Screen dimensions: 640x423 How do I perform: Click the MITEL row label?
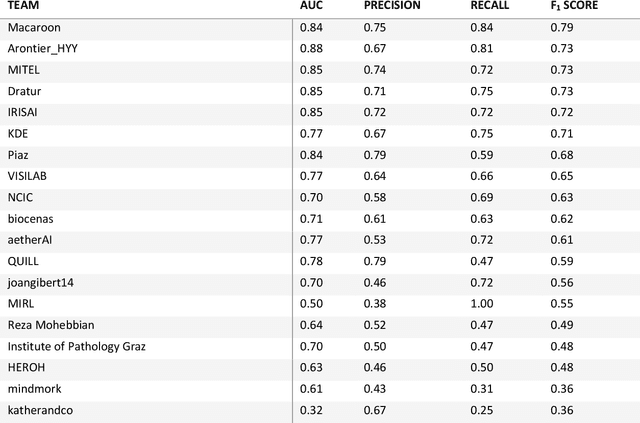click(23, 69)
